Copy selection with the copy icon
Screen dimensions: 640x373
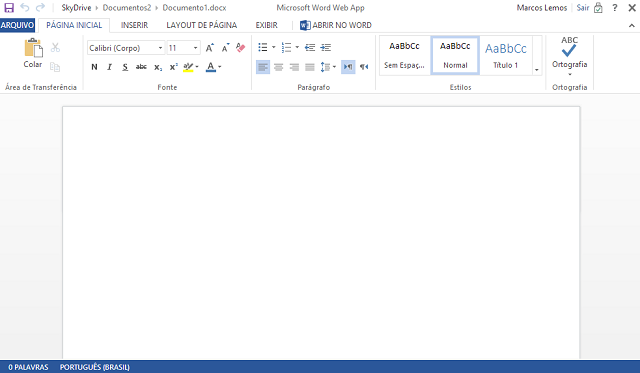tap(55, 67)
